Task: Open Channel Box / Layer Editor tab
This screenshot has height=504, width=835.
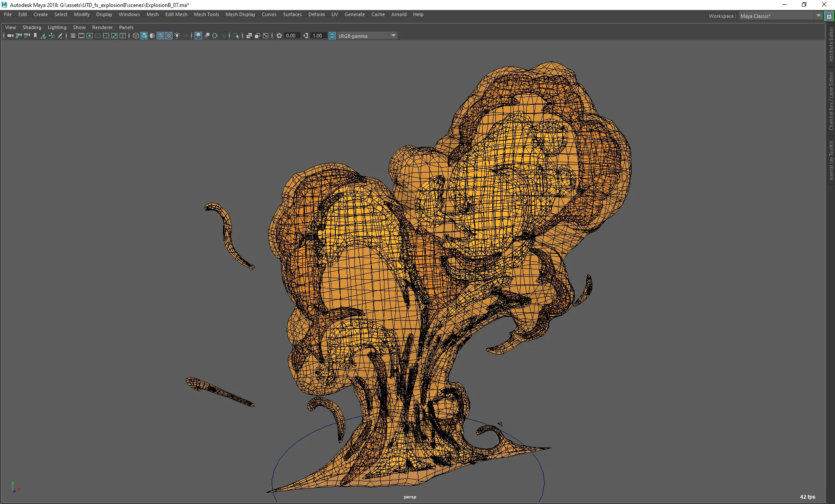Action: point(831,101)
